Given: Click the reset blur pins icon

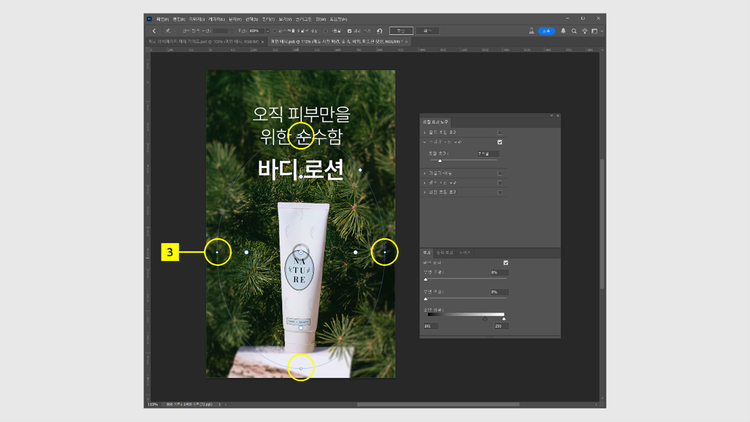Looking at the screenshot, I should coord(379,31).
